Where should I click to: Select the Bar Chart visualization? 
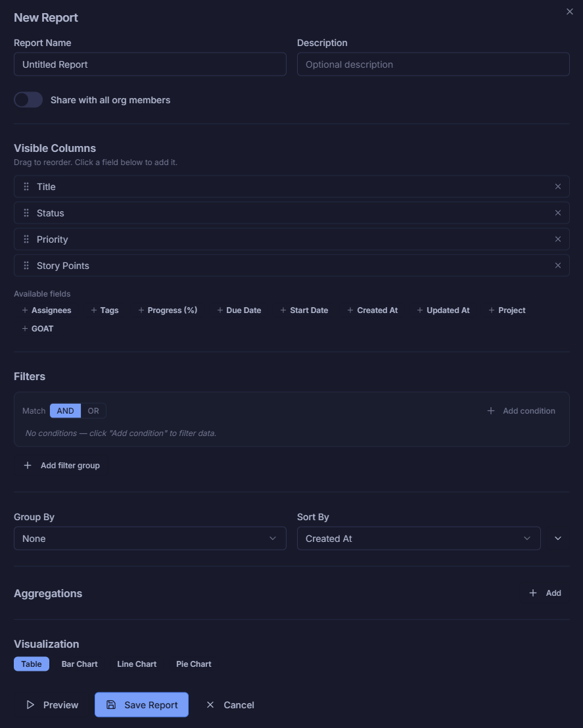pyautogui.click(x=80, y=664)
